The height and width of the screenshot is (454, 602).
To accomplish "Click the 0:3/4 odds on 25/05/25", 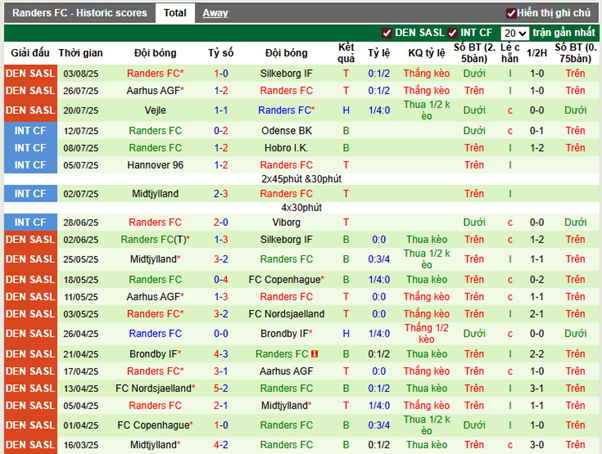I will (379, 259).
